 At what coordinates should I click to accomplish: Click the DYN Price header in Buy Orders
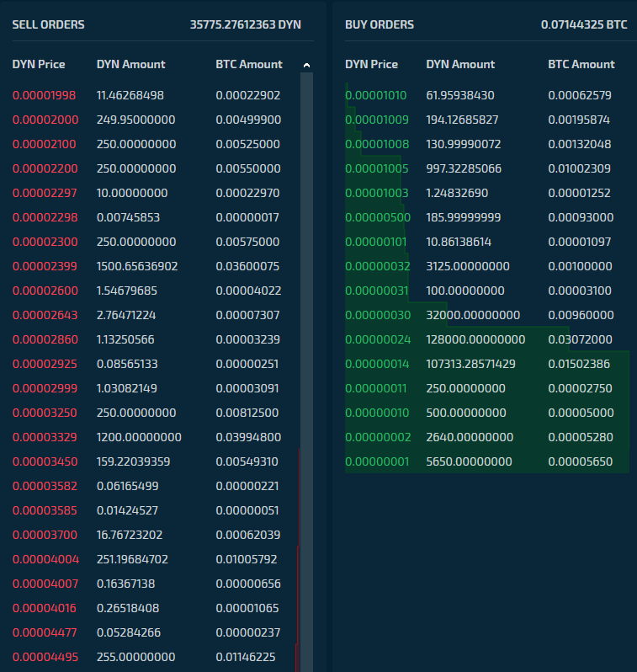[371, 64]
